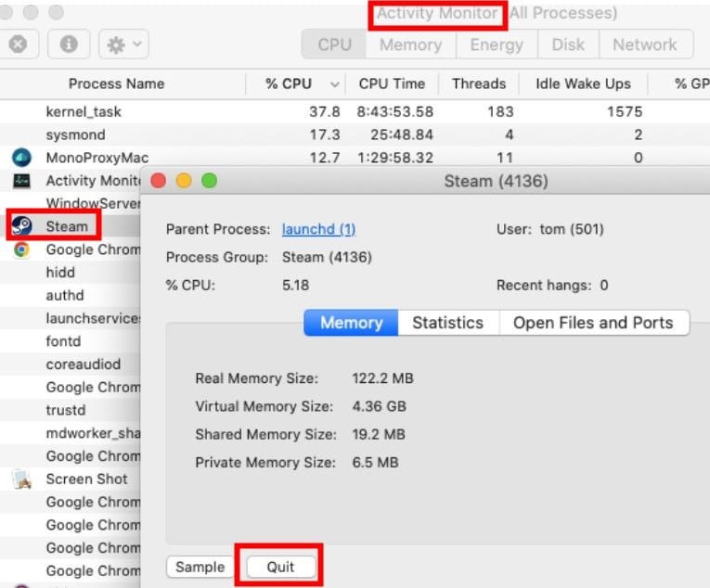Click kernel_task threads value 183
The height and width of the screenshot is (588, 710).
coord(500,112)
